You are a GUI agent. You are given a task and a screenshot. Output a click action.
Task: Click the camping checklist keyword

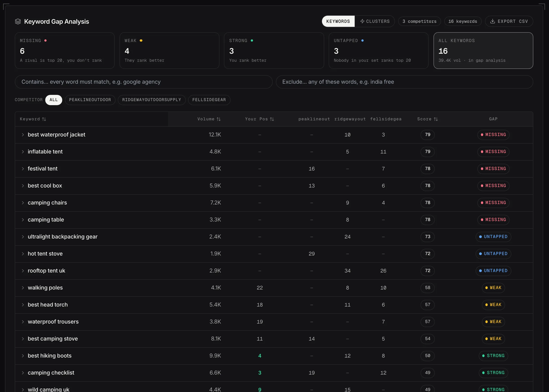click(x=51, y=373)
